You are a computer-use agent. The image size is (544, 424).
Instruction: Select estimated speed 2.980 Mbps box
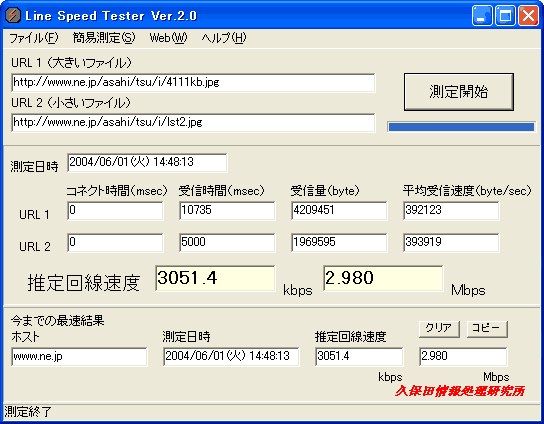pos(383,278)
